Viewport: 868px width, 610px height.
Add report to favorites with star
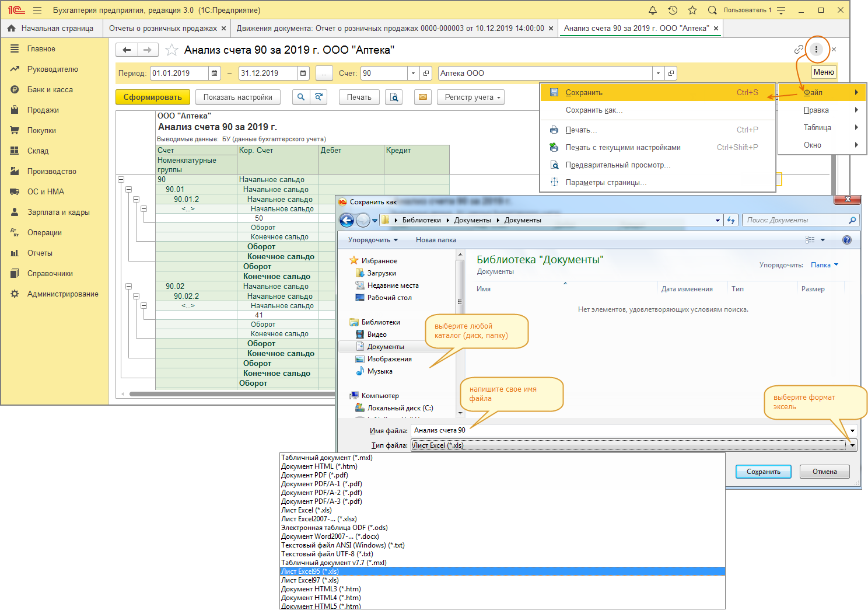[x=171, y=50]
